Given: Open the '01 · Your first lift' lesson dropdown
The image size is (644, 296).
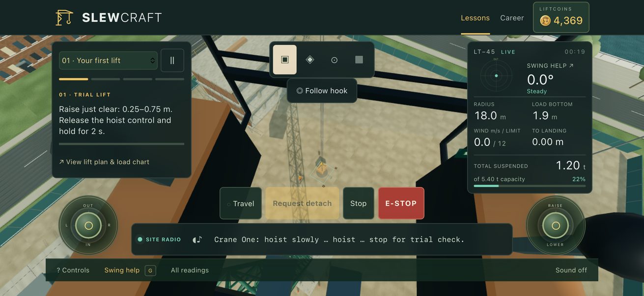Looking at the screenshot, I should tap(108, 60).
